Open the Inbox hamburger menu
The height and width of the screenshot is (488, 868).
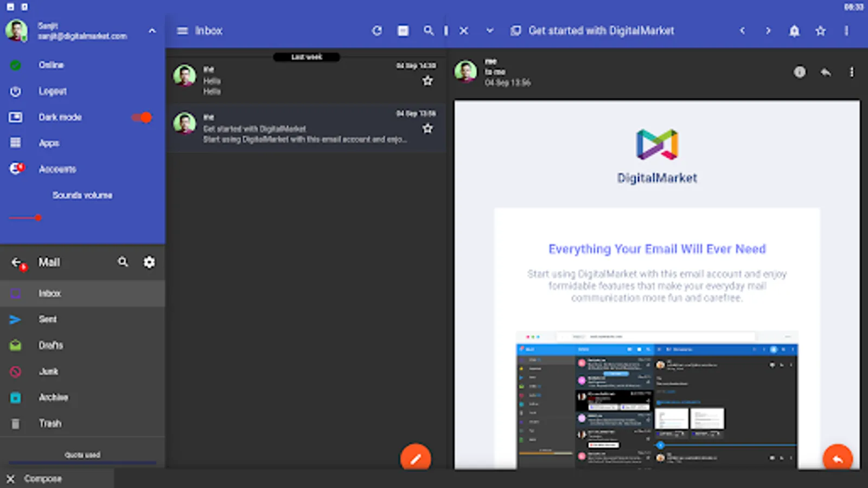(182, 31)
